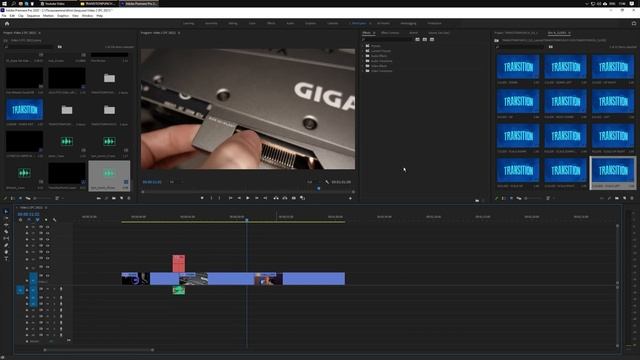Click the timeline horizontal zoom scroll bar

click(x=98, y=350)
